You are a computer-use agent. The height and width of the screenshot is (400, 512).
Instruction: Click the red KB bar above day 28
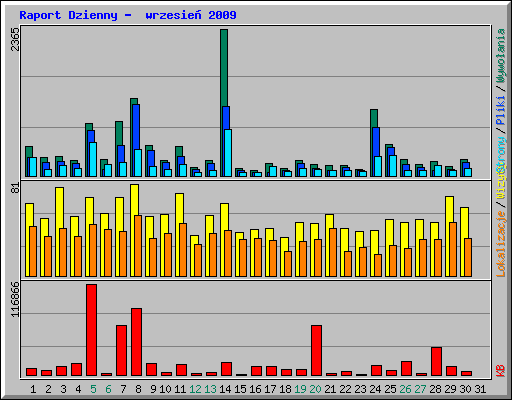tap(436, 362)
